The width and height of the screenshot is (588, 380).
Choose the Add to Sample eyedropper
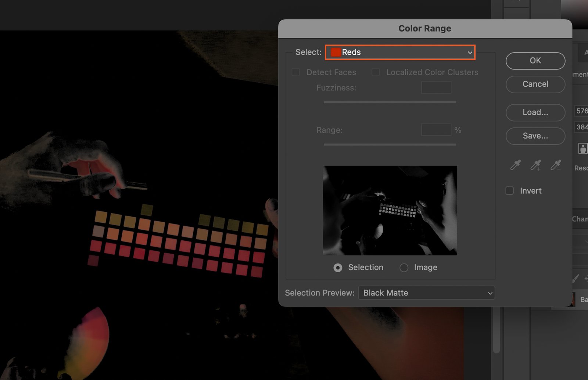[535, 165]
